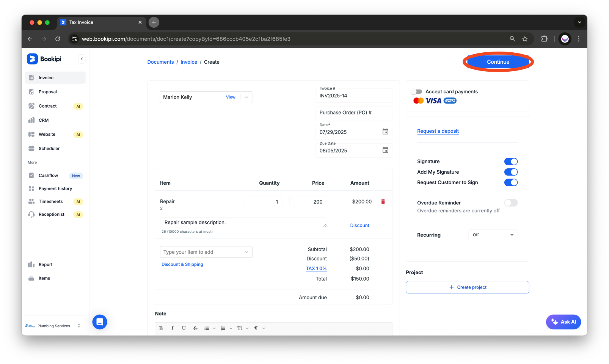609x364 pixels.
Task: Expand the Marion Kelly customer dropdown
Action: (246, 97)
